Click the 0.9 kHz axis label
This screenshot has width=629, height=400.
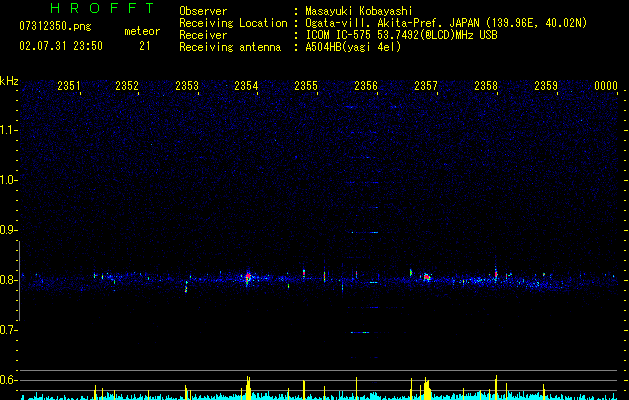point(8,230)
